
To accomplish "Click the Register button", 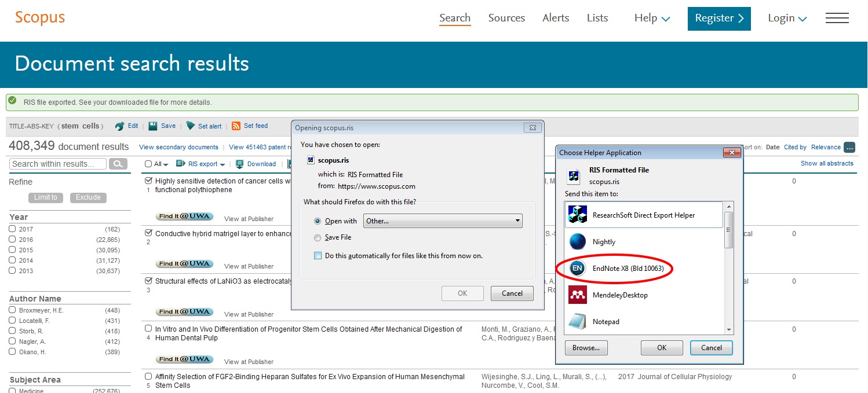I will [719, 19].
